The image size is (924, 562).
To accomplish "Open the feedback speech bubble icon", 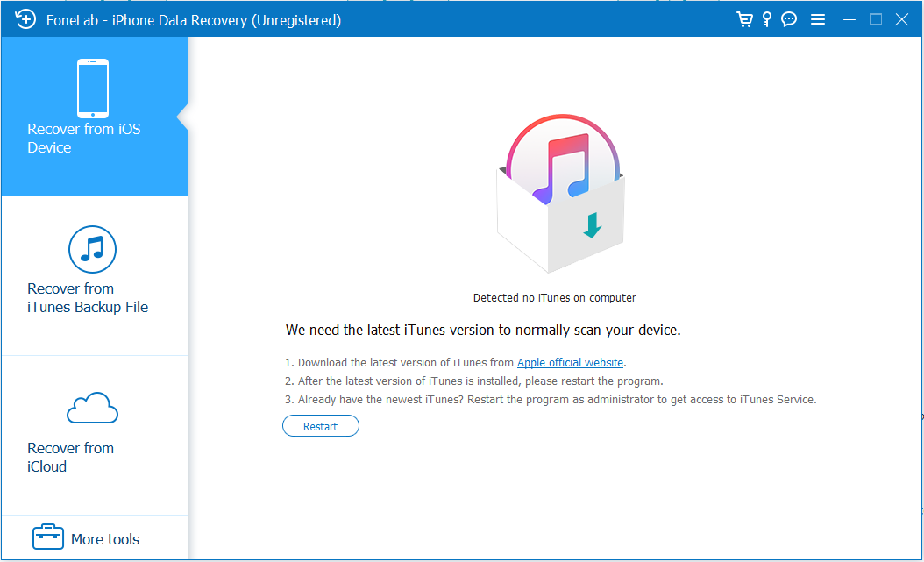I will (x=789, y=19).
